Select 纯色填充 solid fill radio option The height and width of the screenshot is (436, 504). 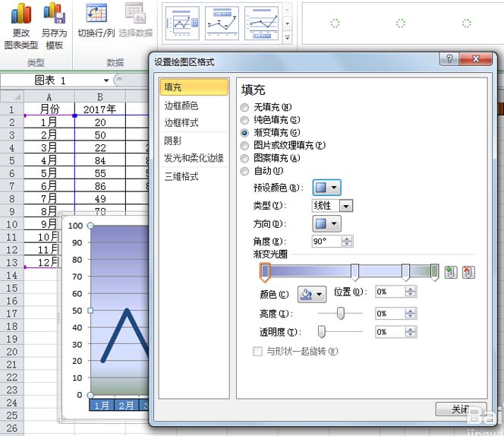(x=244, y=120)
